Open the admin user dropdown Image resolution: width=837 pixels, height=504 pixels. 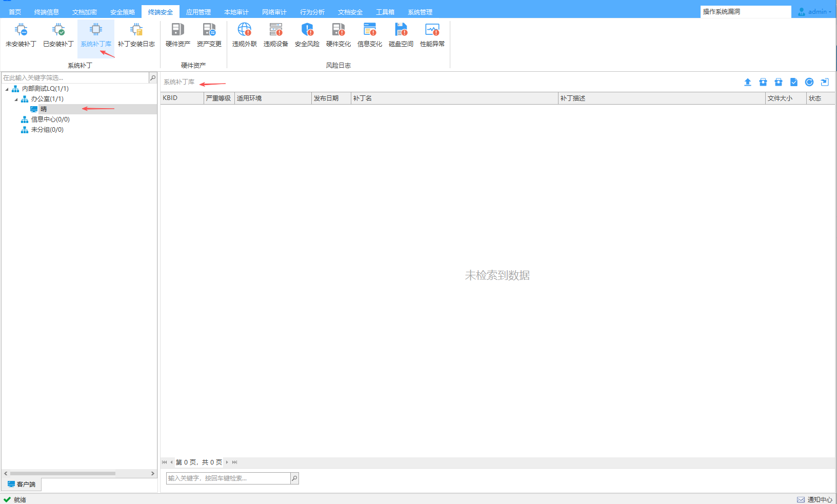pos(815,11)
